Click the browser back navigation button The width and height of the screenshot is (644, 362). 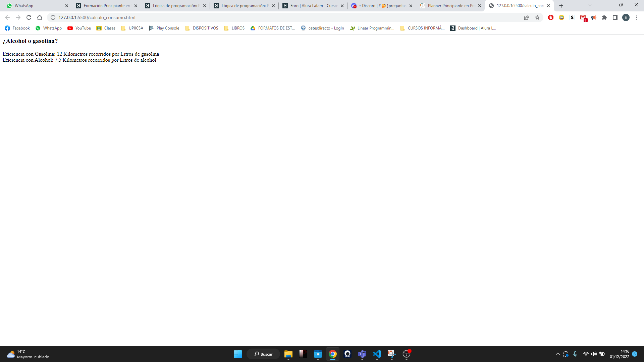7,17
